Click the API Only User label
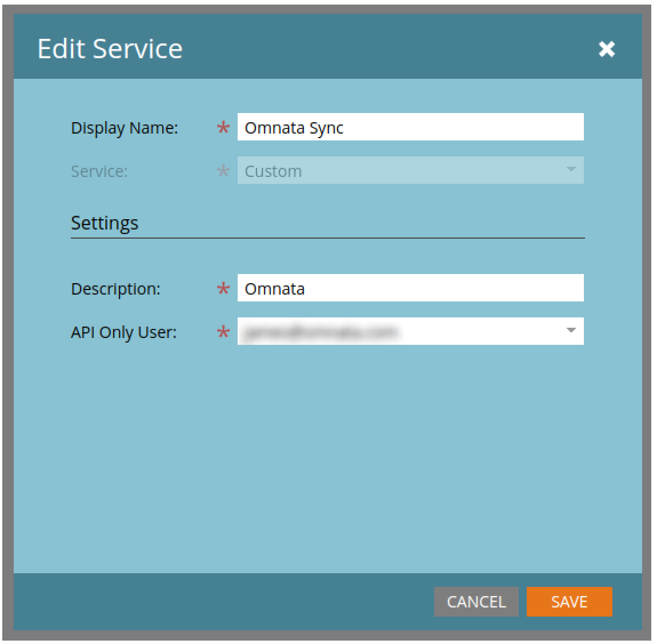657x644 pixels. tap(123, 332)
